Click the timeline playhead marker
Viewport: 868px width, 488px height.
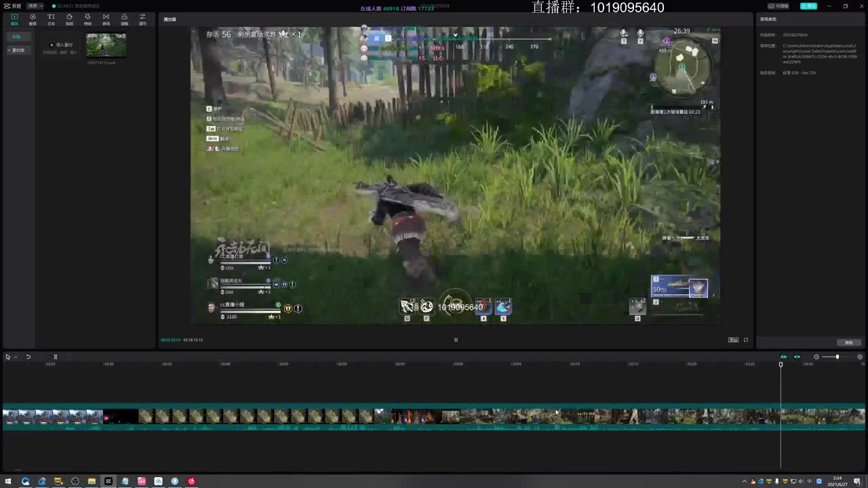tap(781, 365)
